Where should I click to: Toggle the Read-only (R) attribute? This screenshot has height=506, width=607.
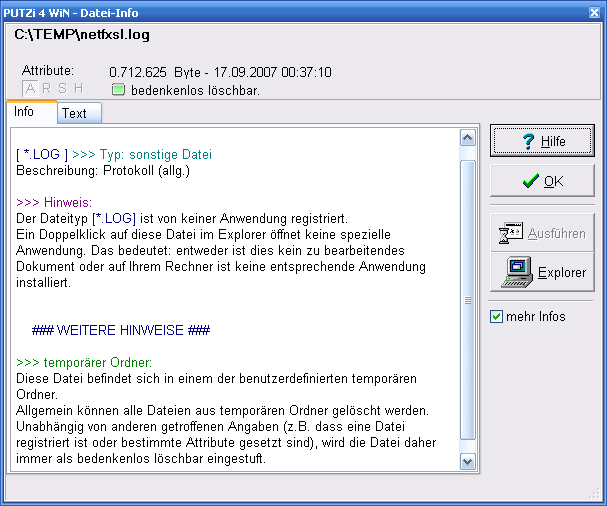(46, 89)
